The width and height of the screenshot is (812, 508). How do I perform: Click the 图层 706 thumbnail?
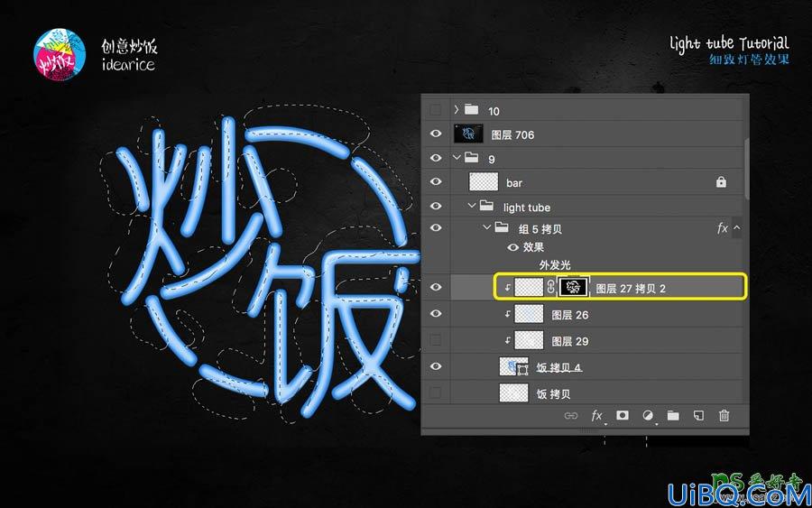click(x=468, y=134)
